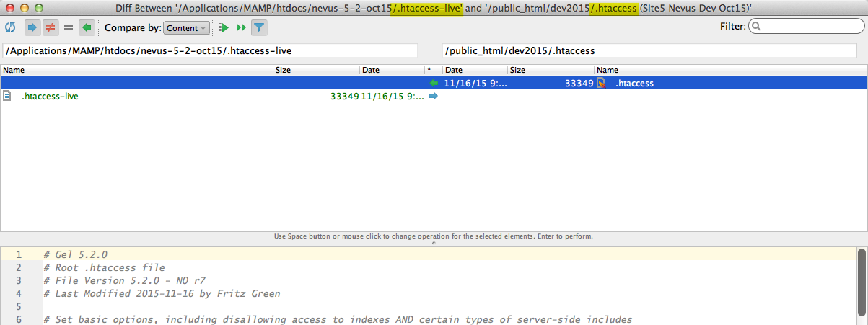Click the Synchronize All double-arrow icon
Screen dimensions: 868x325
(241, 28)
